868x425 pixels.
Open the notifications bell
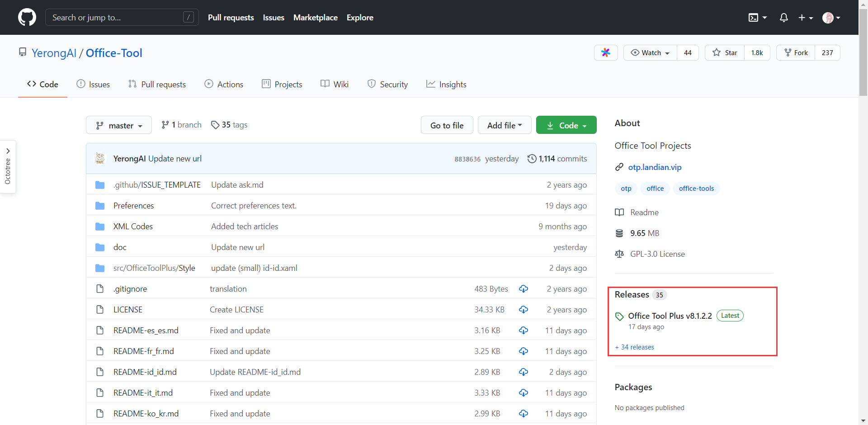(x=783, y=18)
